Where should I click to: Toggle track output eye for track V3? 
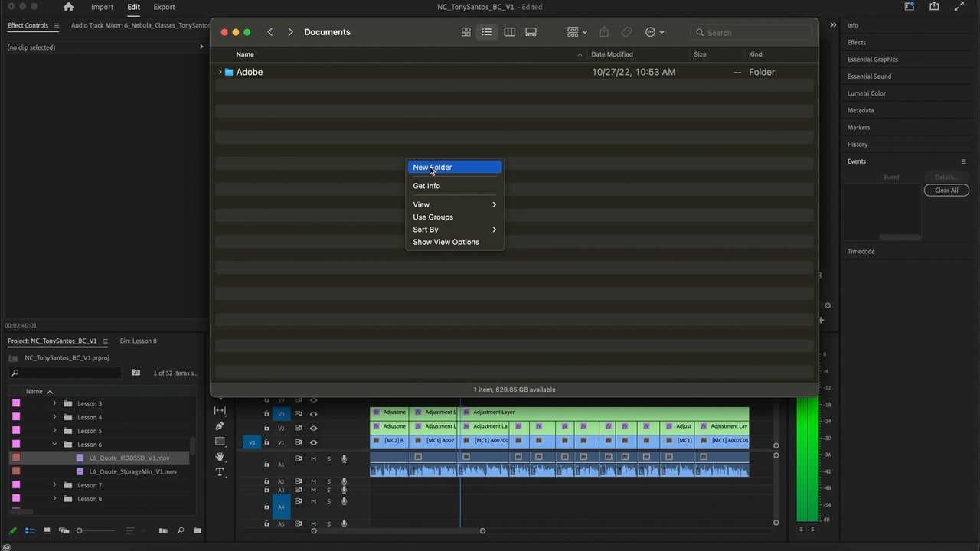pos(314,414)
